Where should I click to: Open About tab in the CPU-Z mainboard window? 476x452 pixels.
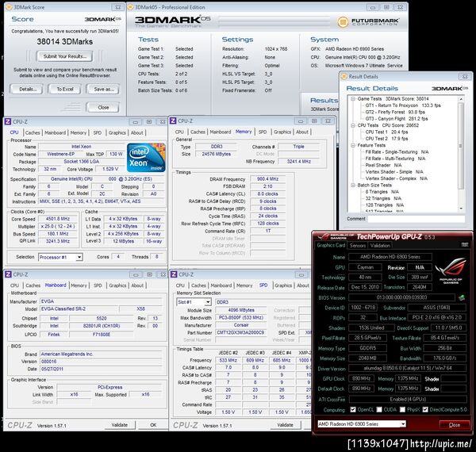coord(137,285)
